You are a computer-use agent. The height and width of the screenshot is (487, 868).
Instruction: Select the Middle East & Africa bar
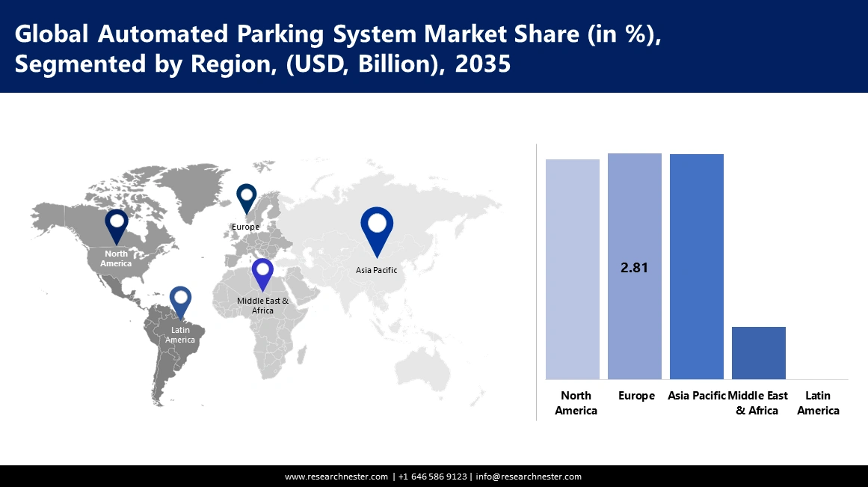pos(758,353)
